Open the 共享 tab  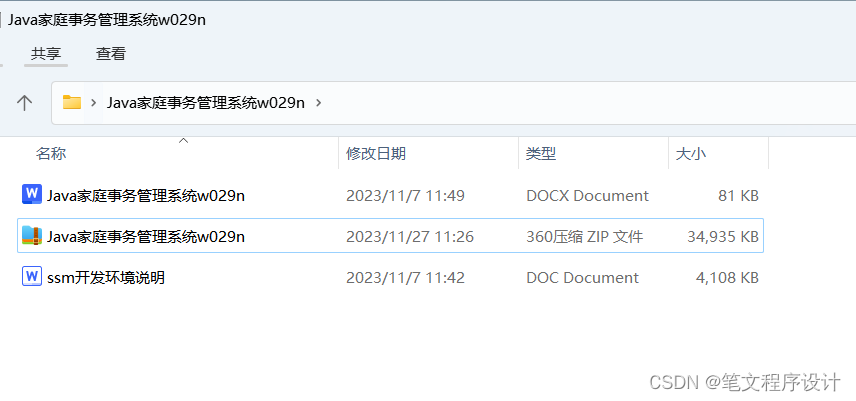click(x=46, y=54)
